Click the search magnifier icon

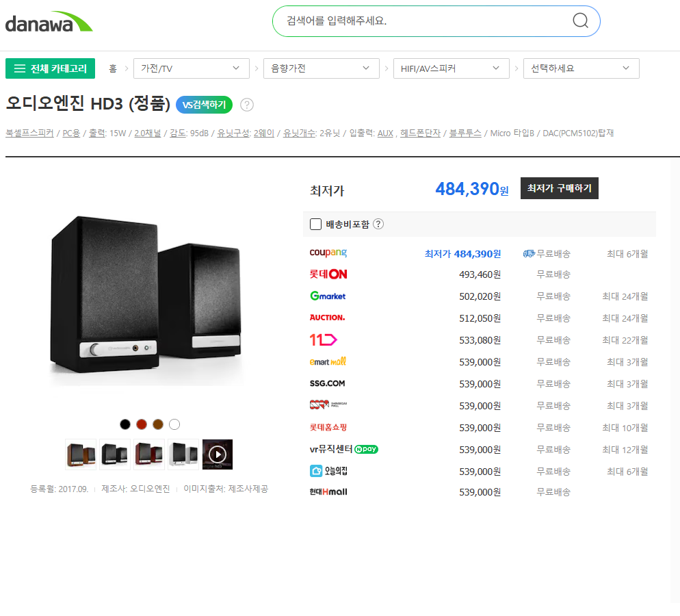tap(580, 21)
